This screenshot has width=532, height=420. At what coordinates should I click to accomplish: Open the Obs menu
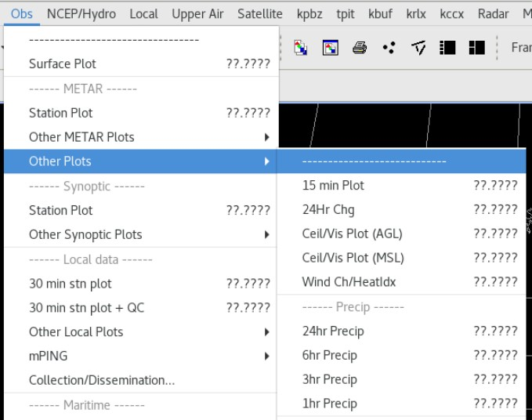pyautogui.click(x=22, y=14)
